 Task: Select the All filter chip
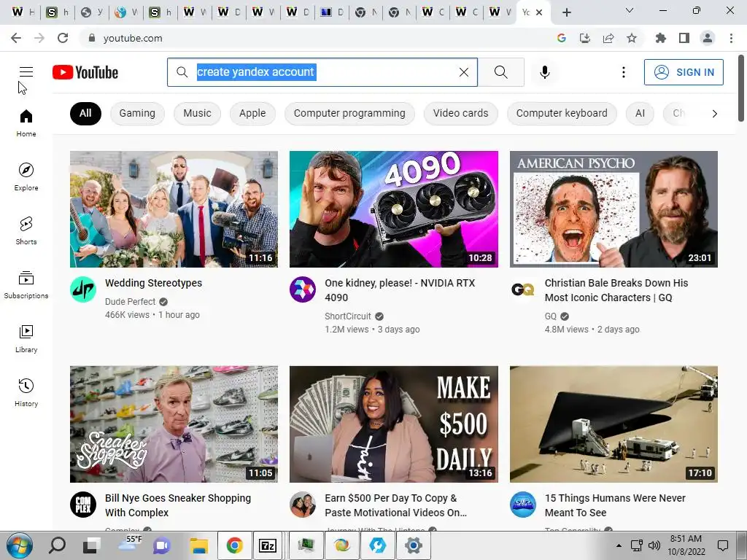coord(85,113)
